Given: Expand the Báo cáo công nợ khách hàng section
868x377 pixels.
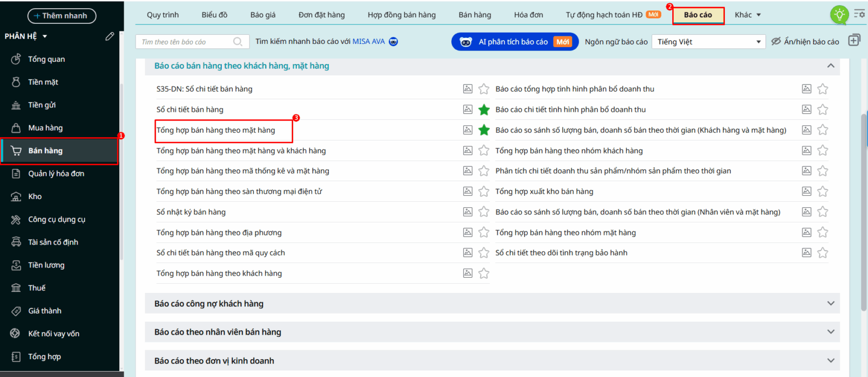Looking at the screenshot, I should [x=830, y=304].
